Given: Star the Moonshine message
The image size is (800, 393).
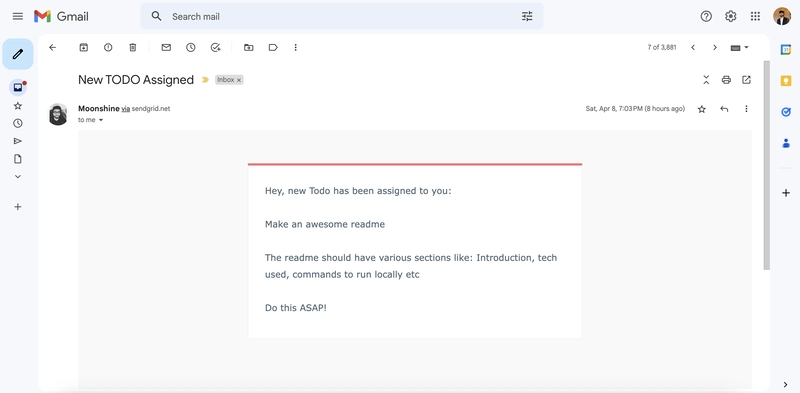Looking at the screenshot, I should pos(702,109).
